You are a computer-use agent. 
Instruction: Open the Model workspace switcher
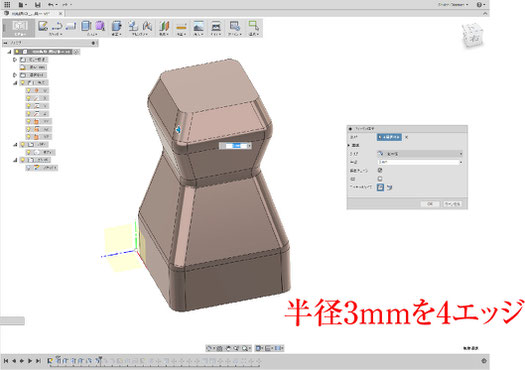click(x=19, y=28)
